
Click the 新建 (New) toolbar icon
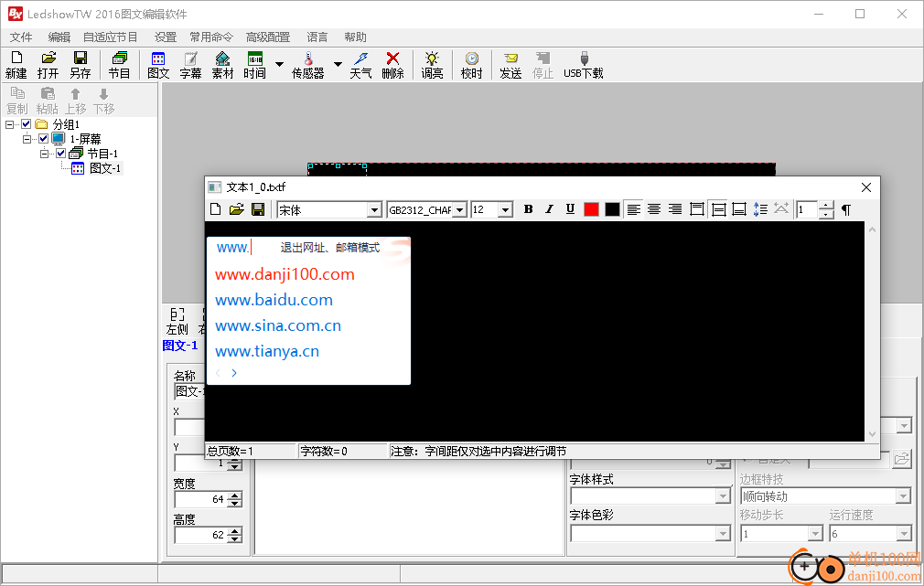16,65
